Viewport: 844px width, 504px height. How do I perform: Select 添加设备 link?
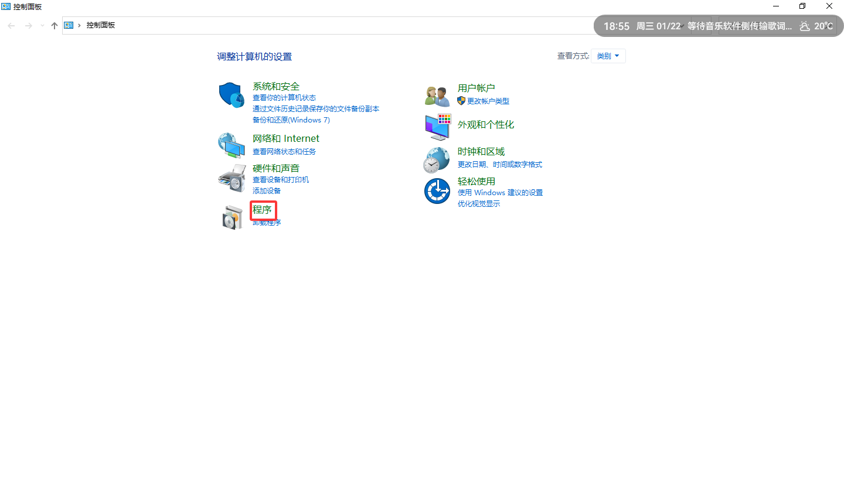click(x=266, y=191)
